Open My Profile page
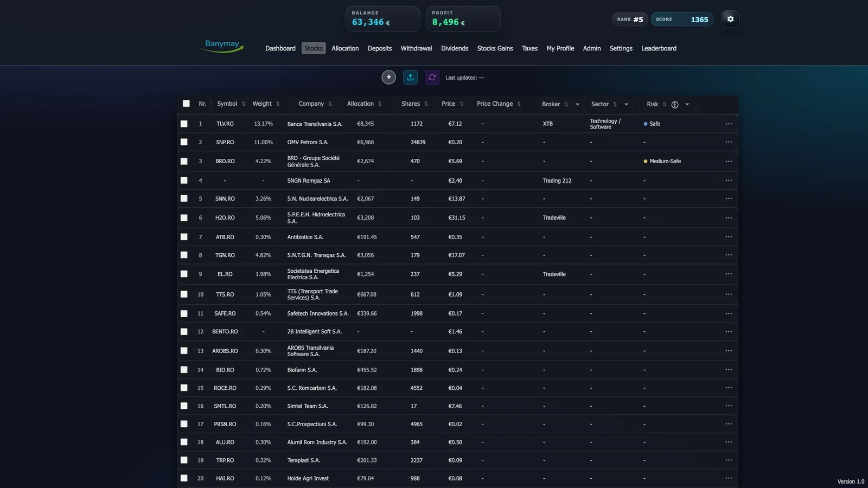Screen dimensions: 868x488 [x=560, y=48]
